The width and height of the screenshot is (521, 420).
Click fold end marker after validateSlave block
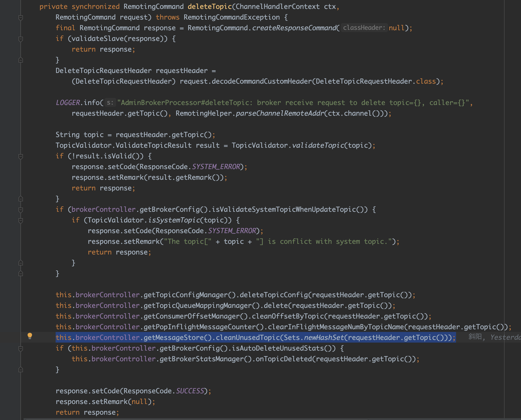[21, 60]
